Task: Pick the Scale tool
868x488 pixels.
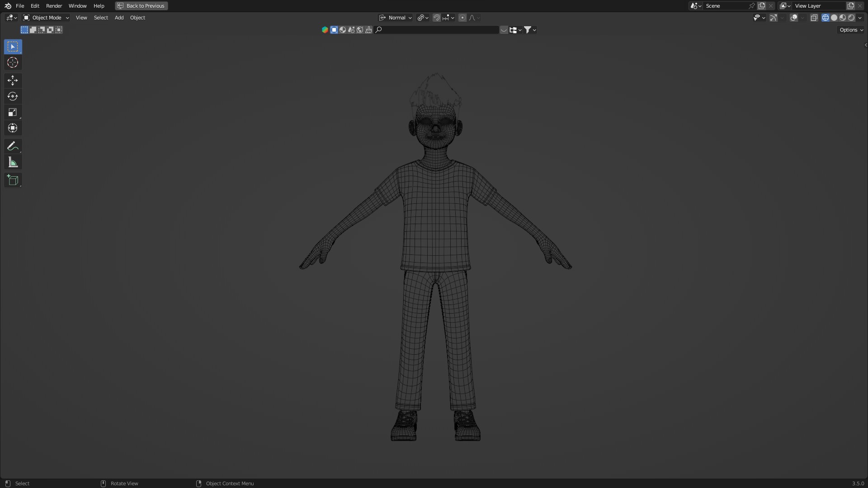Action: (13, 112)
